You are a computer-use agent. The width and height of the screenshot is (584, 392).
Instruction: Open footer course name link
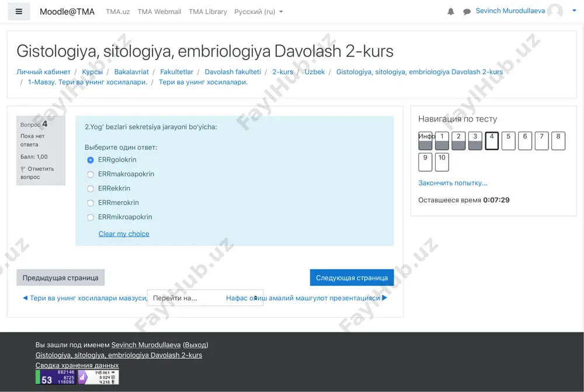click(119, 355)
